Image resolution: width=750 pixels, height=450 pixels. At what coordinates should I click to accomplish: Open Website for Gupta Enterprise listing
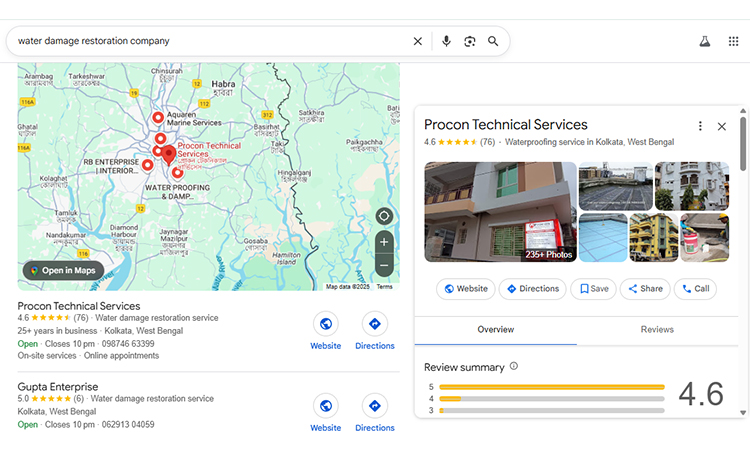(326, 413)
